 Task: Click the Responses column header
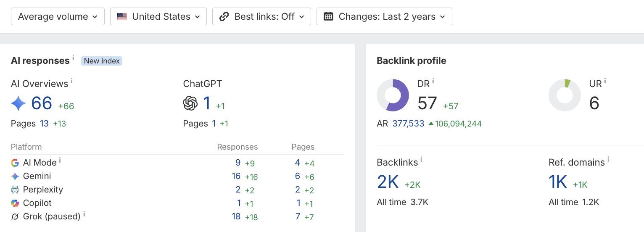tap(238, 147)
